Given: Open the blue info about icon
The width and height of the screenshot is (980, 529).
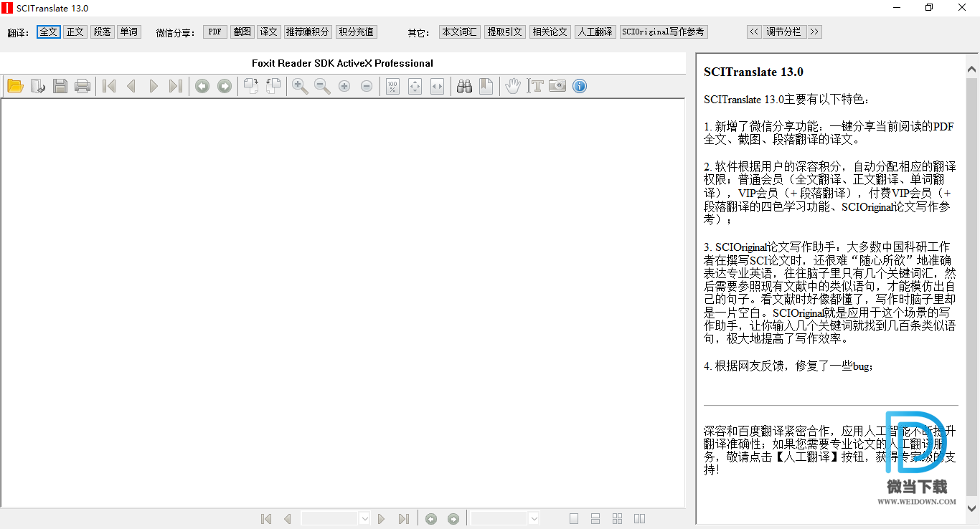Looking at the screenshot, I should 580,86.
